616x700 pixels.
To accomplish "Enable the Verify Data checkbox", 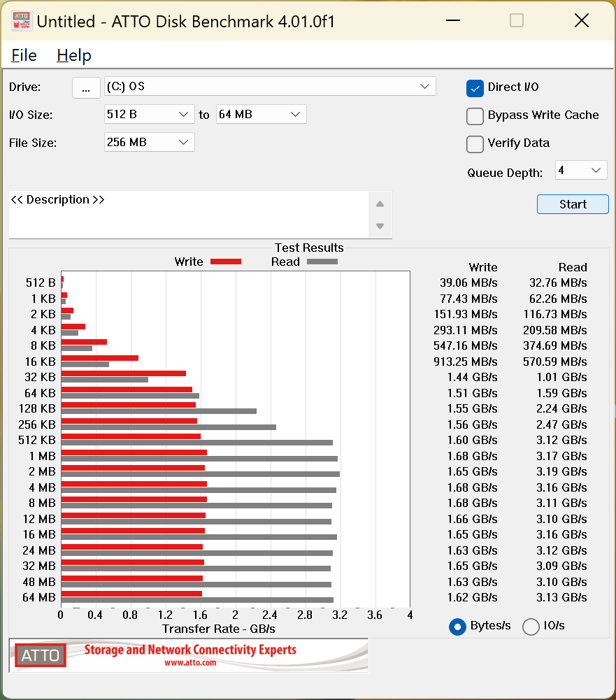I will click(475, 144).
